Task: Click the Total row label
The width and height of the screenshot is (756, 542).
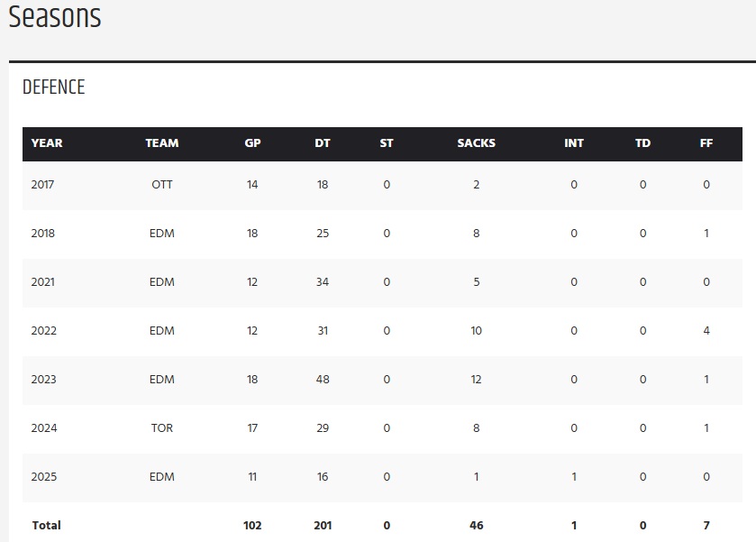Action: coord(46,525)
